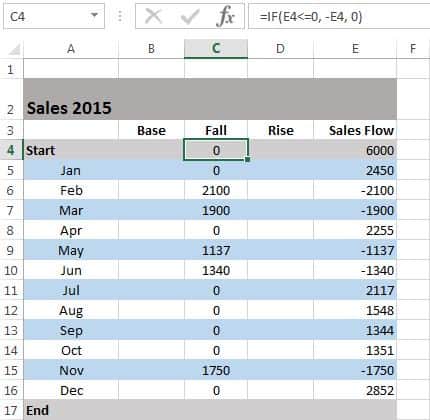Select column C header
The image size is (430, 420).
click(216, 49)
